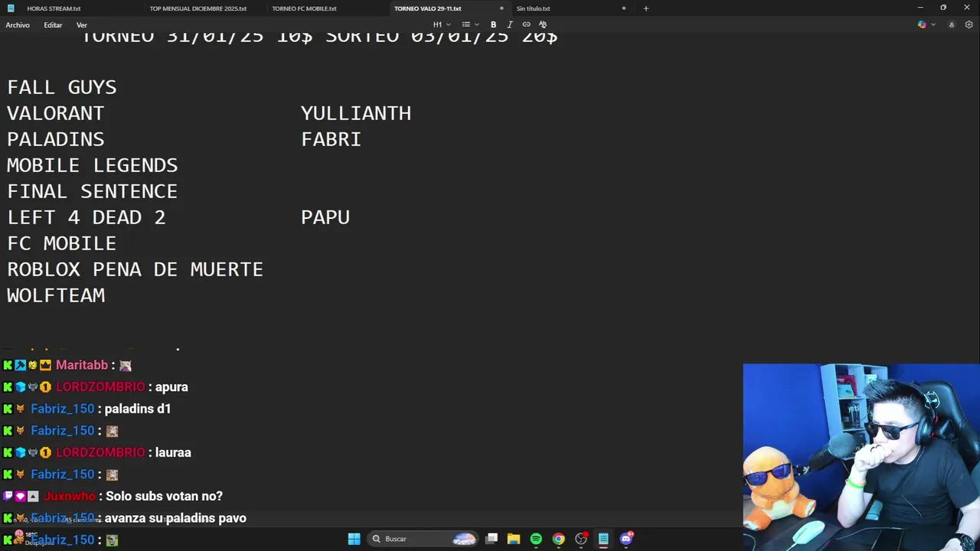Expand the Copilot dropdown arrow
The width and height of the screenshot is (980, 551).
pyautogui.click(x=933, y=24)
